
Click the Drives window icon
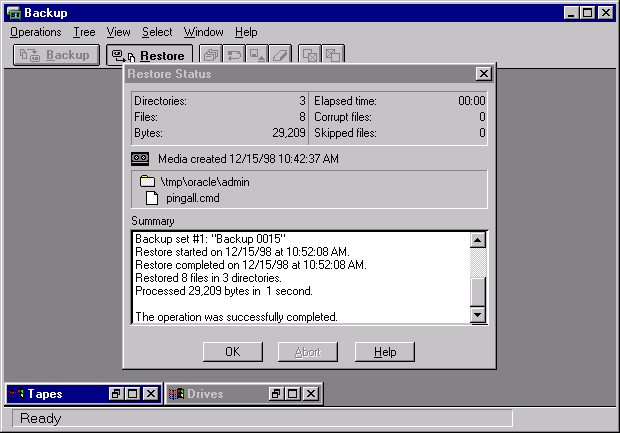point(176,394)
